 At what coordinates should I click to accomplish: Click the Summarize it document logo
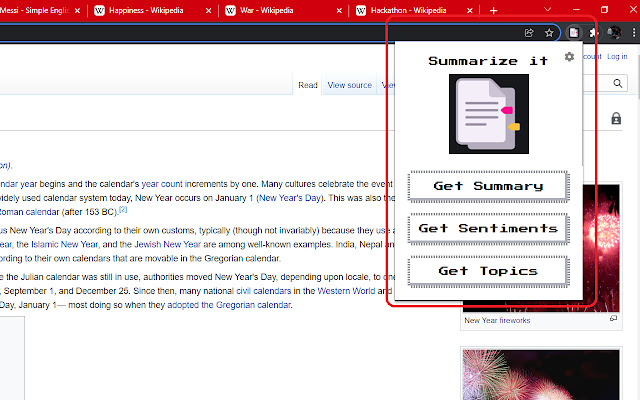coord(489,114)
